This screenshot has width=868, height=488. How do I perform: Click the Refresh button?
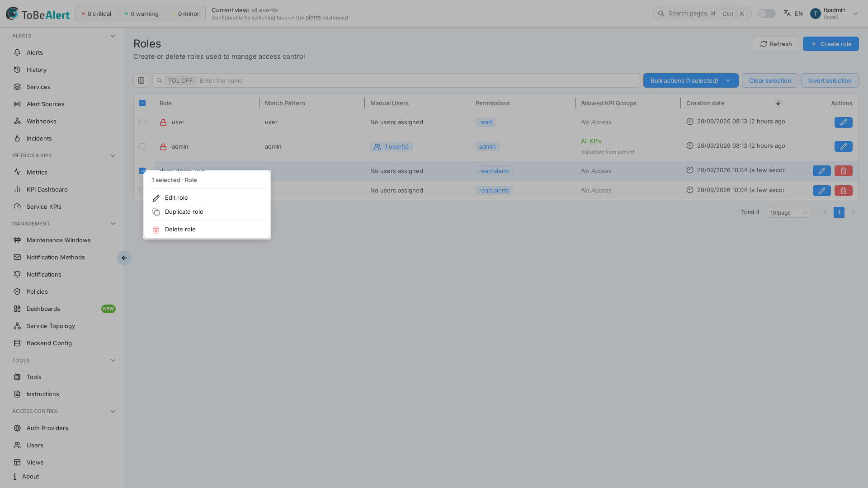776,44
